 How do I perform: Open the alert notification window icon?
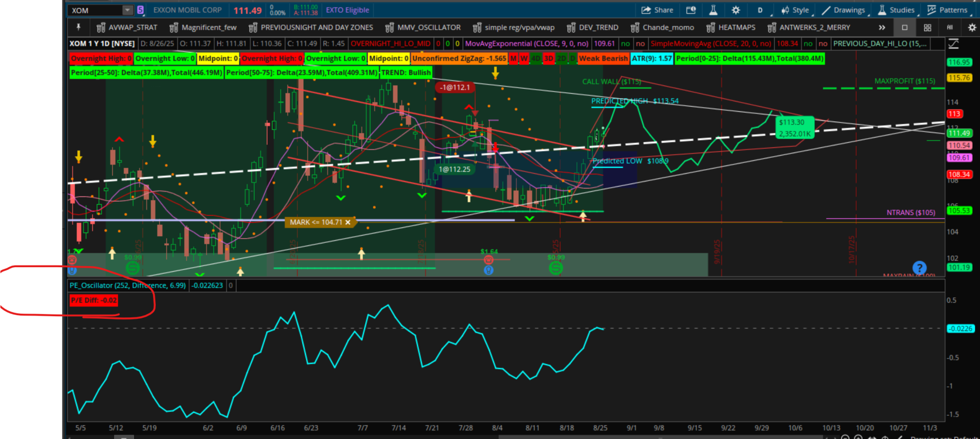point(691,10)
